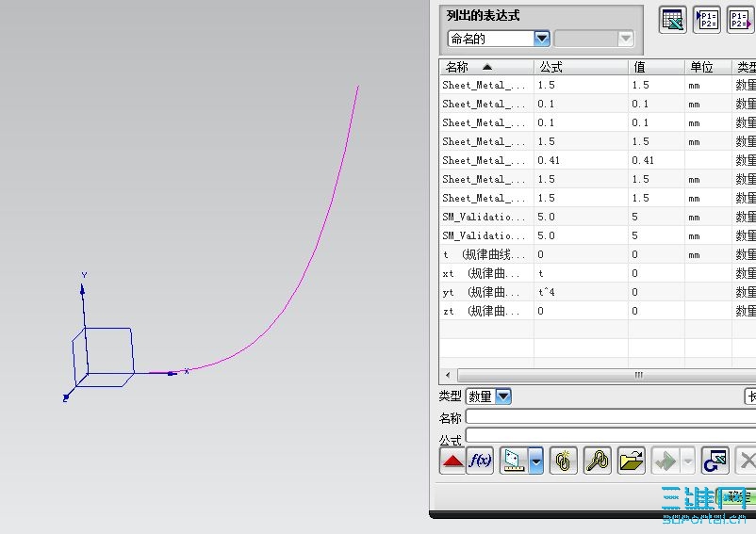Click the 't' formula cell of the xt row

(x=581, y=273)
